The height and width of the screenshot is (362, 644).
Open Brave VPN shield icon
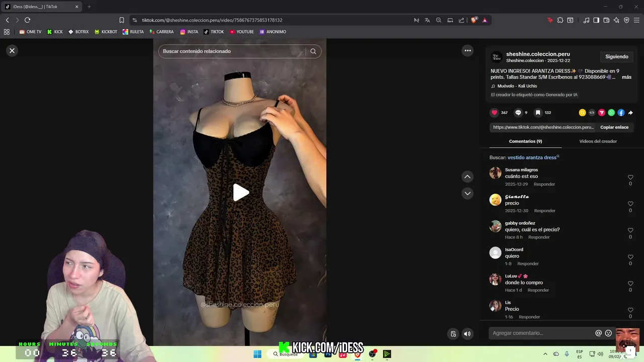tap(626, 20)
